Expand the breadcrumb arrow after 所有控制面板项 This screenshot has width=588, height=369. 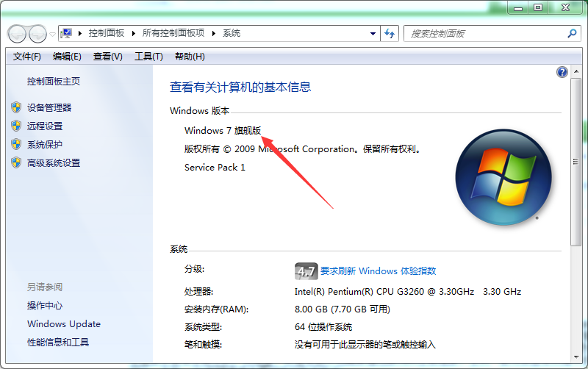(214, 34)
